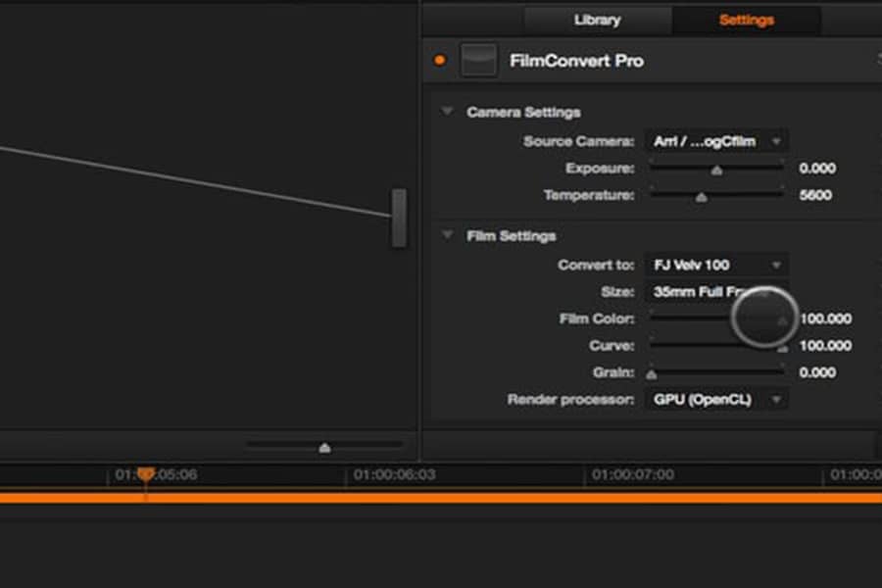Open the Render processor dropdown

tap(716, 400)
